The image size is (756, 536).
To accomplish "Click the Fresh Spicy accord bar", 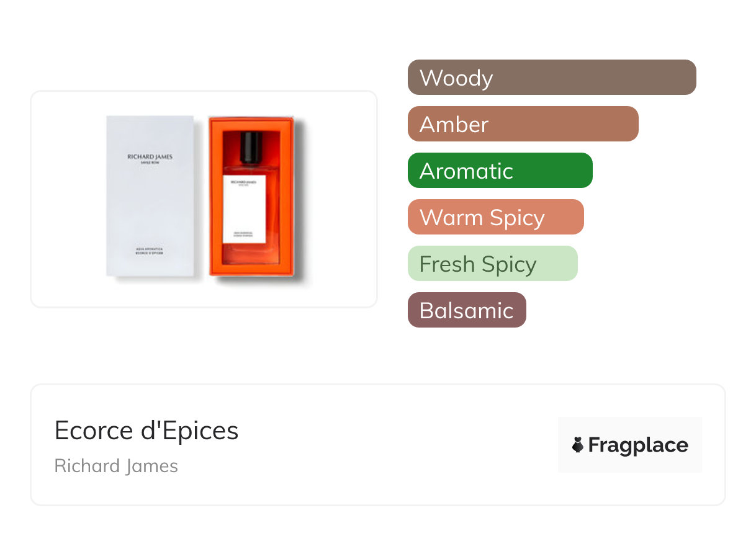I will (492, 264).
